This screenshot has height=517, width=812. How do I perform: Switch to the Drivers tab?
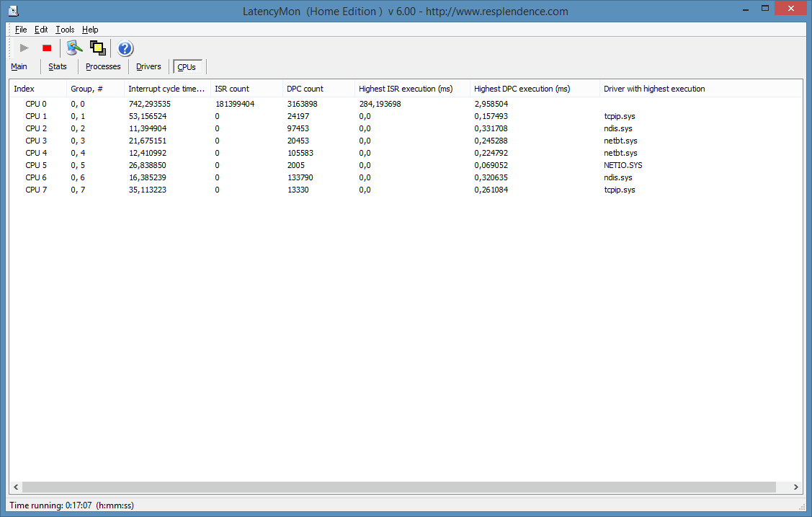pos(148,66)
